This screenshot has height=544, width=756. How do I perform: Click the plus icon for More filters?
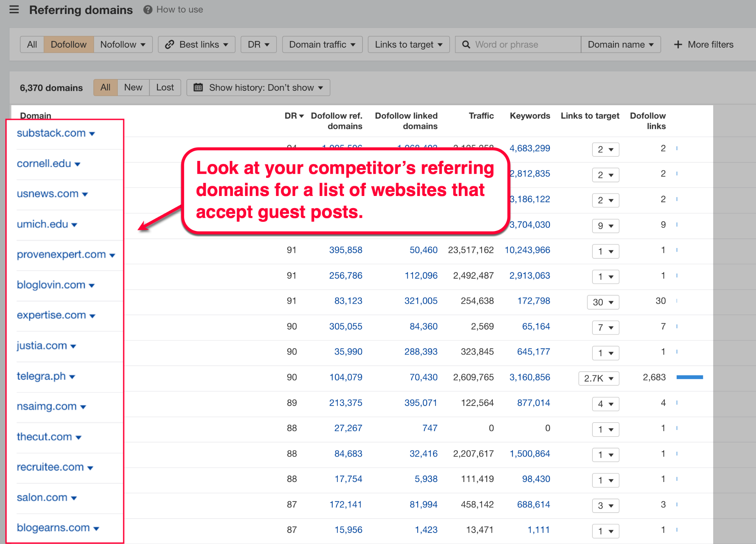tap(678, 45)
